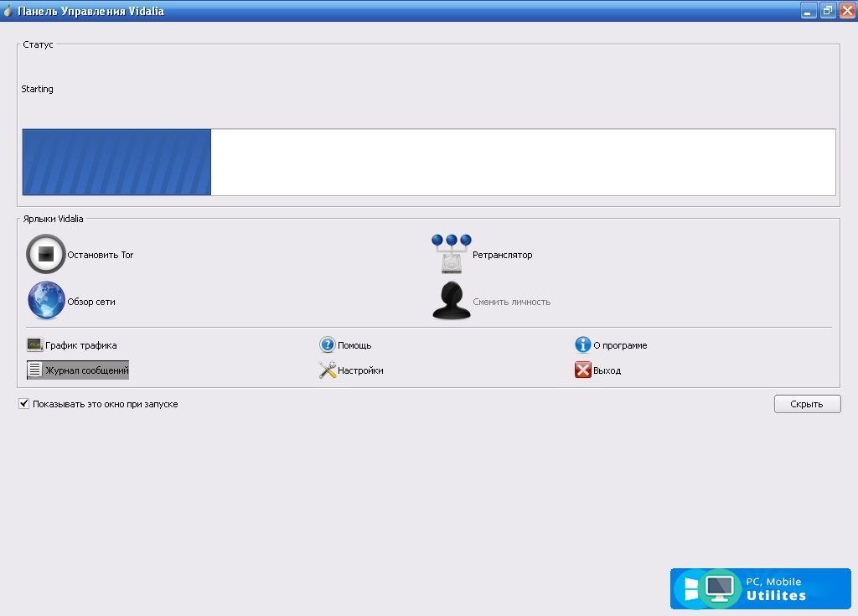Click the 'Помощь' label
This screenshot has width=858, height=616.
click(x=354, y=345)
